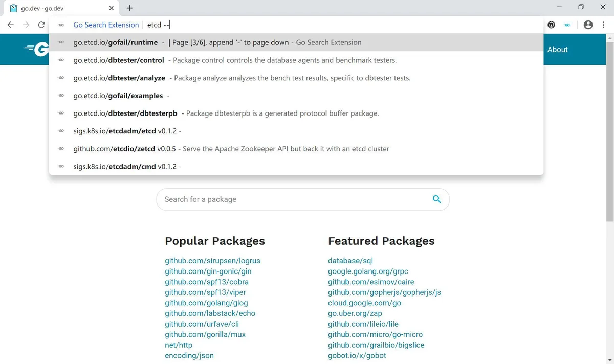Open github.com/spf13/cobra package
Screen dimensions: 614x364
coord(207,282)
